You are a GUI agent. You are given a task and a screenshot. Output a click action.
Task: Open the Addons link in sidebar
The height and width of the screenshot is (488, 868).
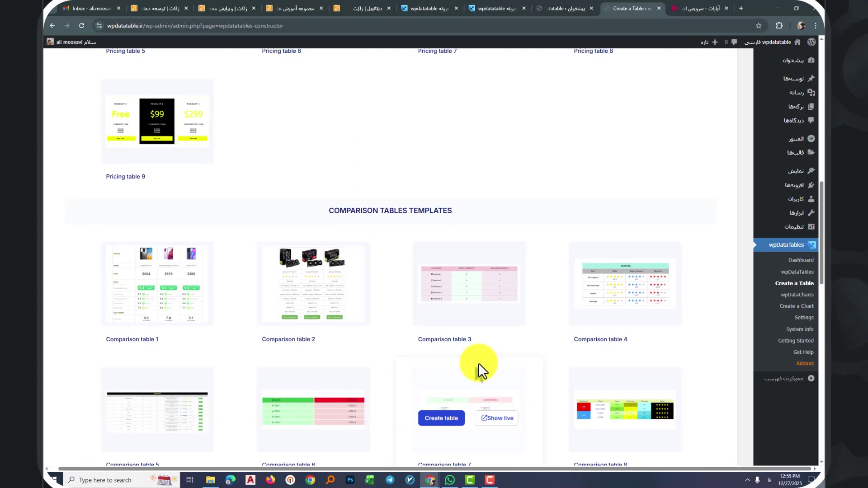805,363
